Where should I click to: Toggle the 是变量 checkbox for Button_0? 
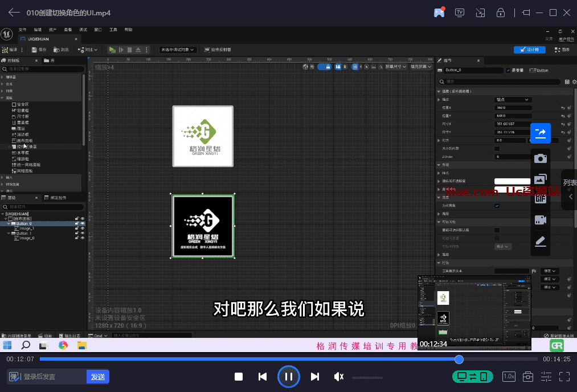(508, 71)
